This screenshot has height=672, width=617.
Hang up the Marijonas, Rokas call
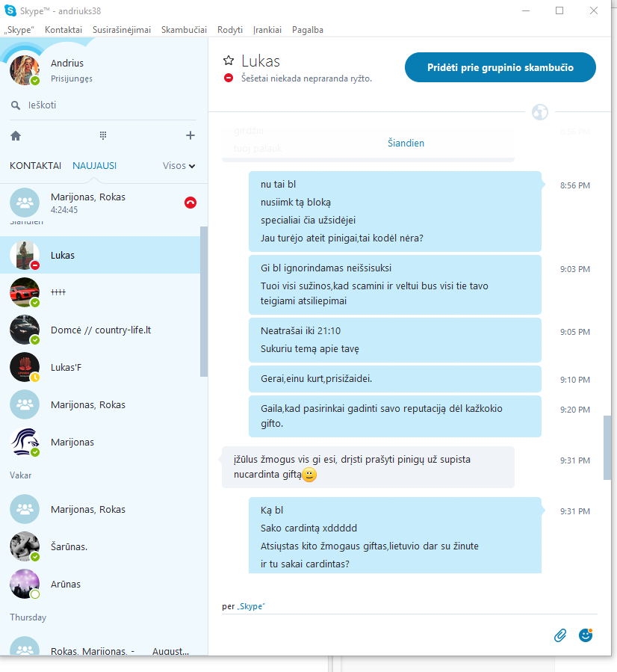190,203
